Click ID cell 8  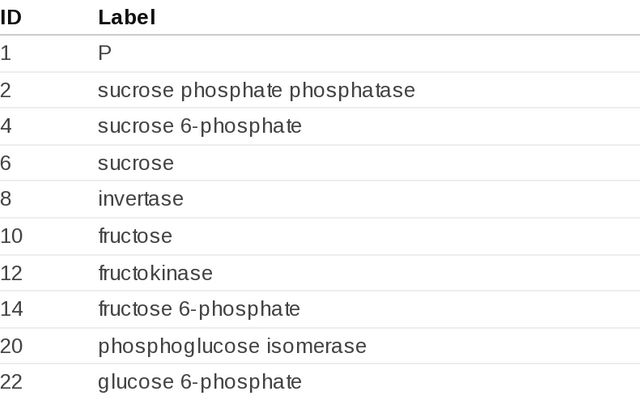(x=6, y=199)
